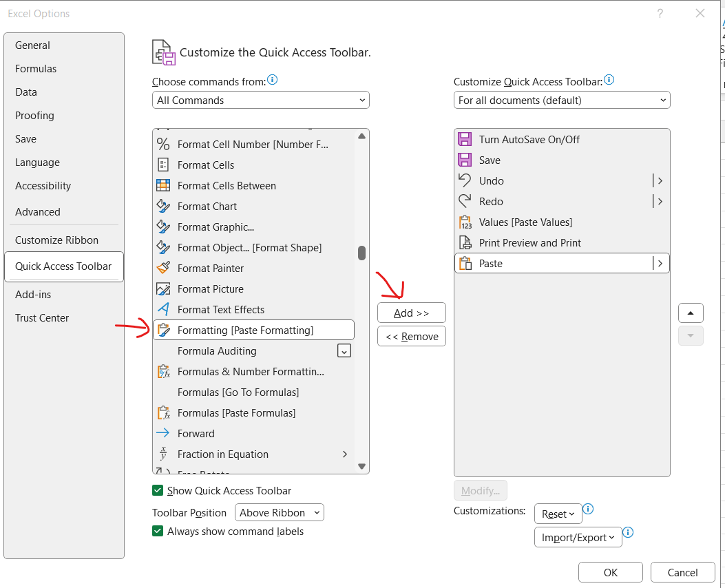This screenshot has height=588, width=725.
Task: Click the commands list scroll down arrow
Action: 361,466
